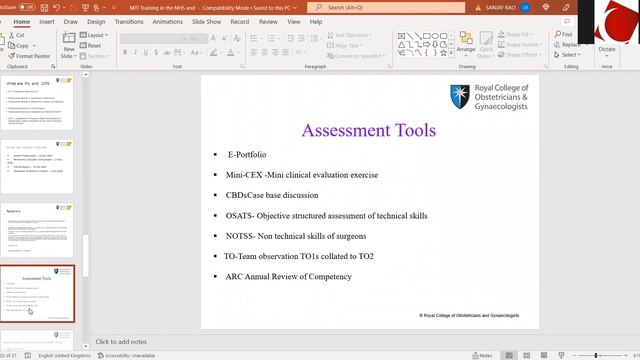The image size is (640, 360).
Task: Open the Animations tab
Action: [x=167, y=22]
